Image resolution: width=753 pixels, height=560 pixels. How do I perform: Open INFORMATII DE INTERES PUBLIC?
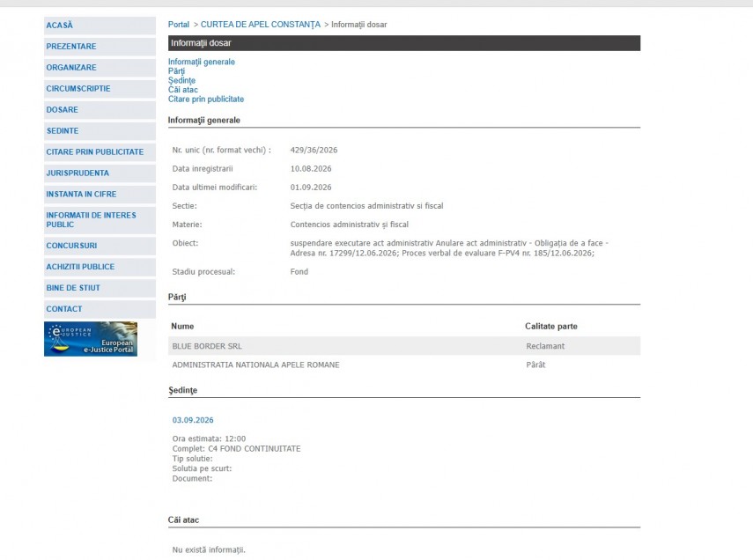[x=100, y=220]
